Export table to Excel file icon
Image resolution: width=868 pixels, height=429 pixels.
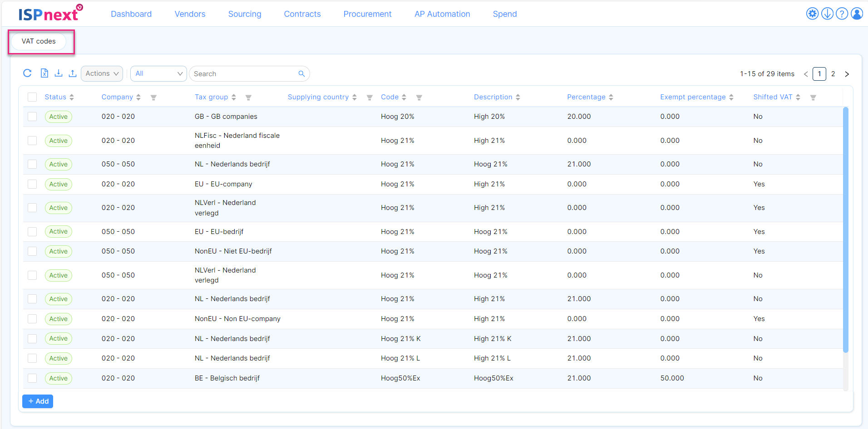coord(44,73)
